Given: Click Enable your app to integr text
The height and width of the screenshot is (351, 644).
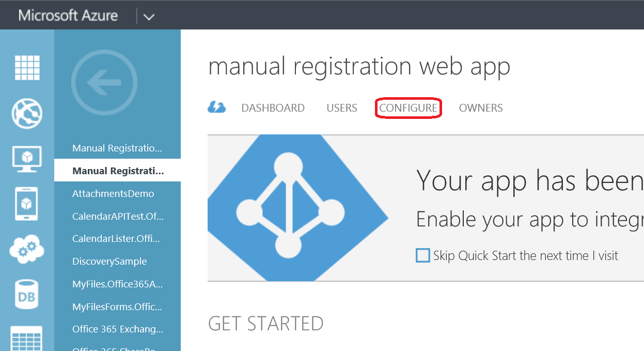Looking at the screenshot, I should (x=530, y=220).
